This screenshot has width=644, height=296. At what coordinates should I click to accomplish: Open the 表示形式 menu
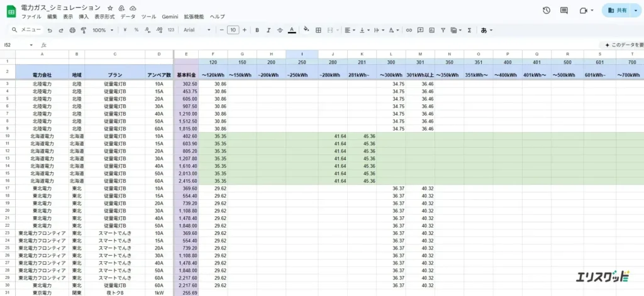(105, 17)
